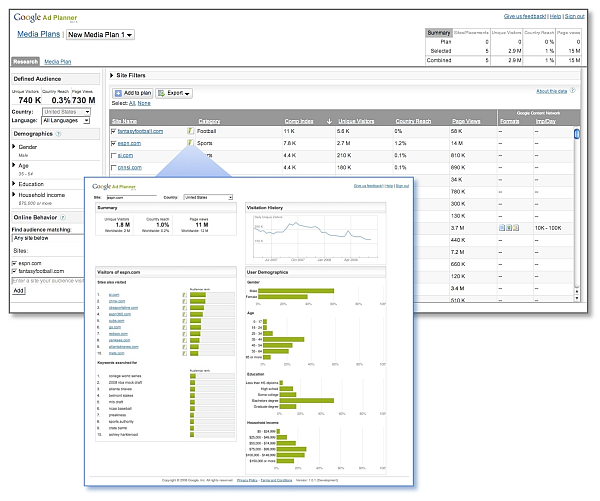
Task: Open the Media Plans link
Action: [39, 34]
